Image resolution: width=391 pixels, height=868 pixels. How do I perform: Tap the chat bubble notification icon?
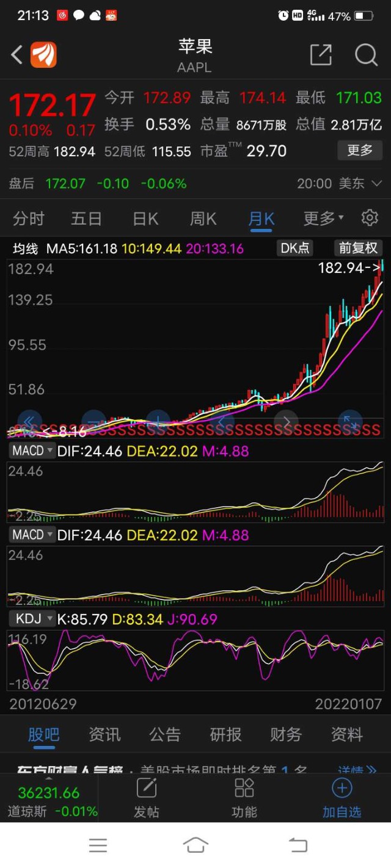click(x=79, y=15)
